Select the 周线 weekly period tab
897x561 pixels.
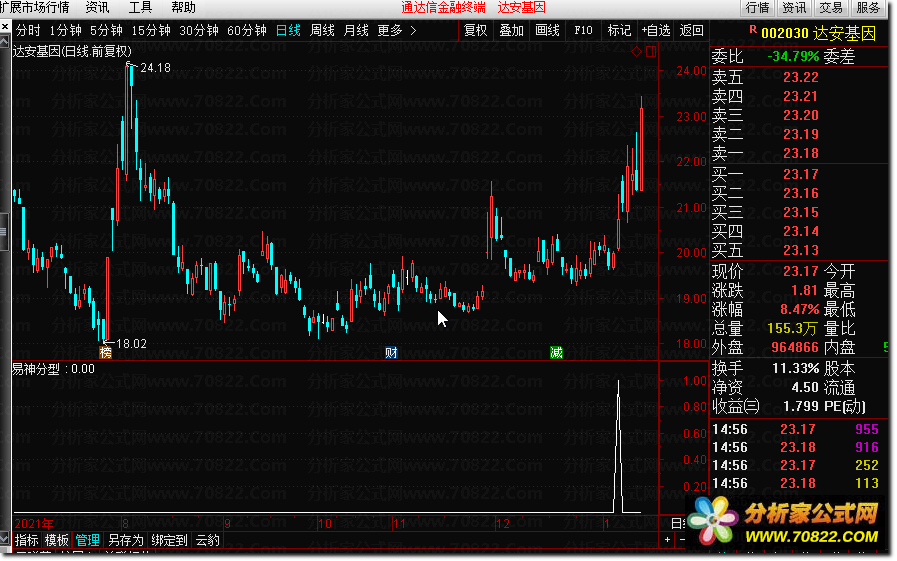pos(322,30)
